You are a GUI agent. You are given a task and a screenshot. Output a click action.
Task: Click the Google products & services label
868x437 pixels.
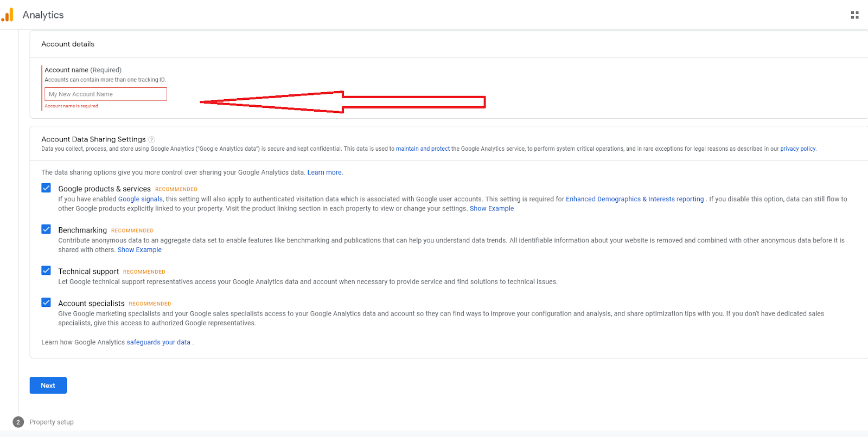[x=104, y=189]
